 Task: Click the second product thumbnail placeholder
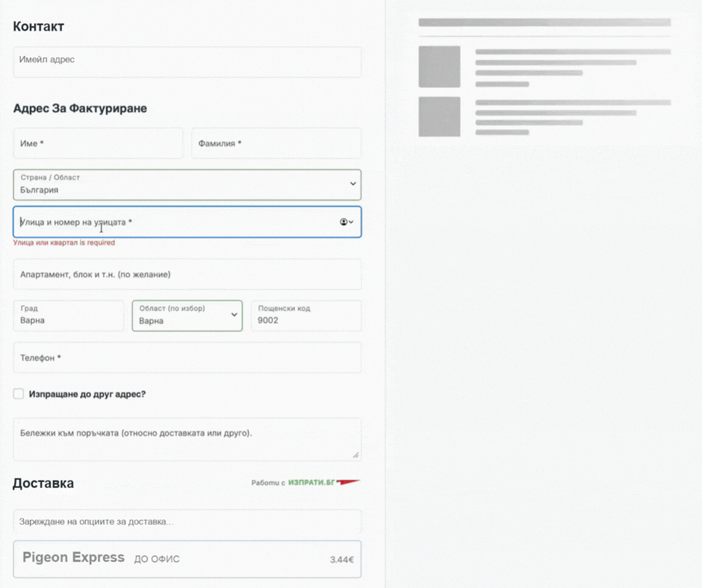click(439, 116)
